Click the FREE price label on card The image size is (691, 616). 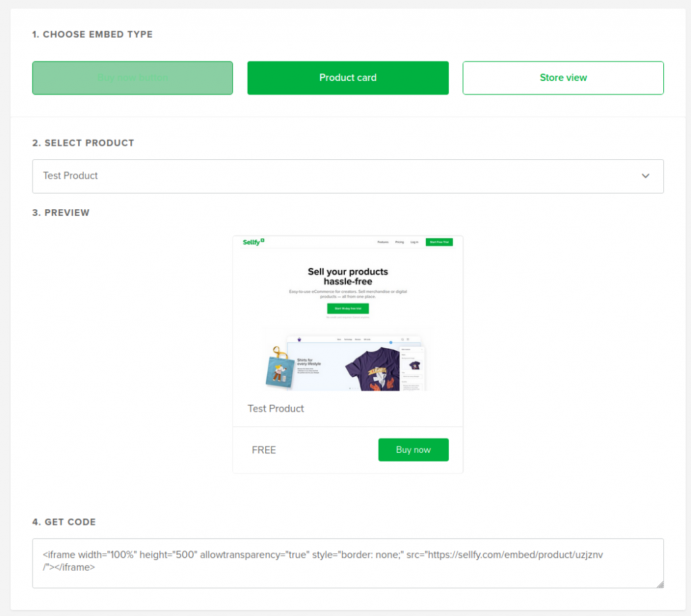coord(264,450)
